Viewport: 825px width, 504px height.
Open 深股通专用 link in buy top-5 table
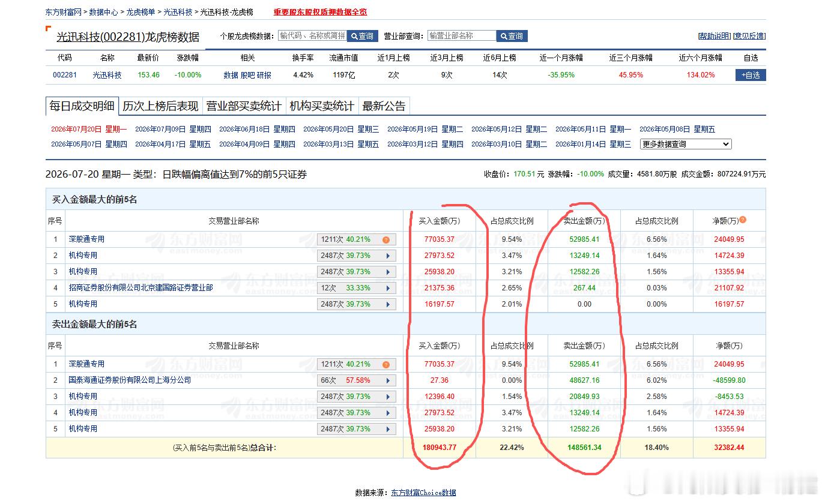[x=86, y=239]
